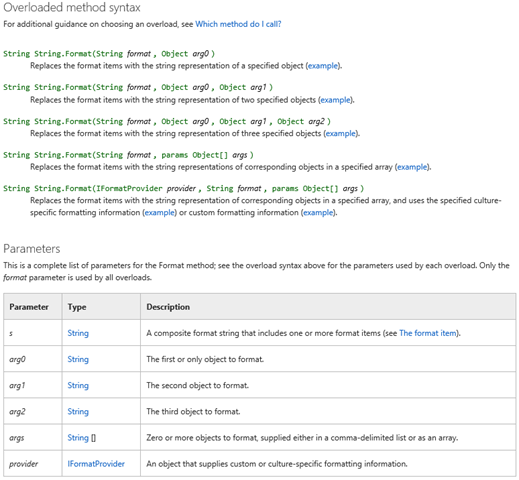Click String[] type link in args row
Image resolution: width=519 pixels, height=480 pixels.
point(81,437)
